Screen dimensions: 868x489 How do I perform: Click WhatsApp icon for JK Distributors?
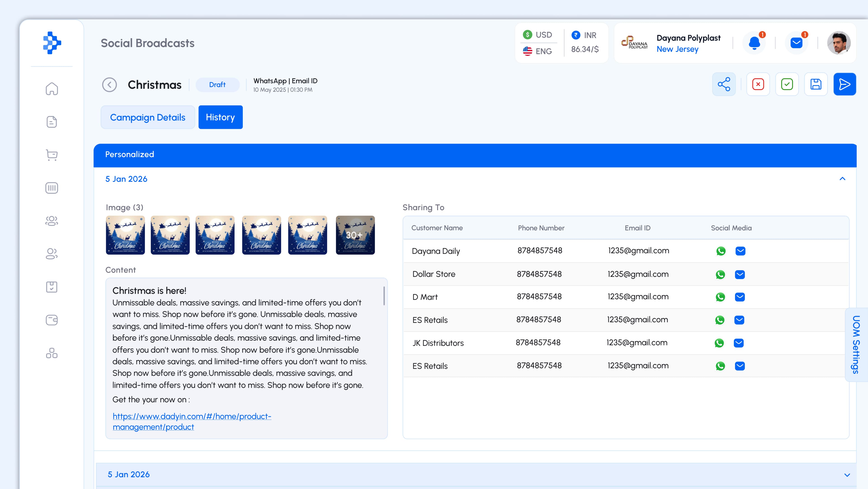[x=719, y=343]
